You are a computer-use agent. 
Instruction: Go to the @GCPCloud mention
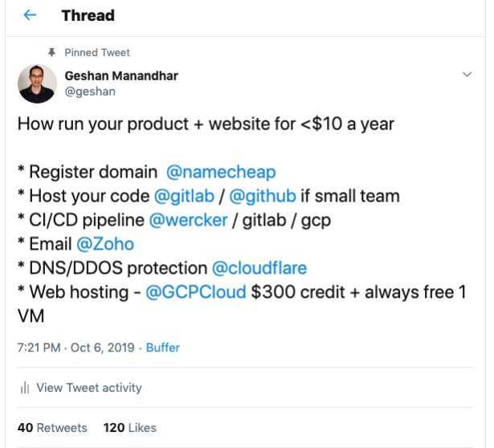(195, 292)
